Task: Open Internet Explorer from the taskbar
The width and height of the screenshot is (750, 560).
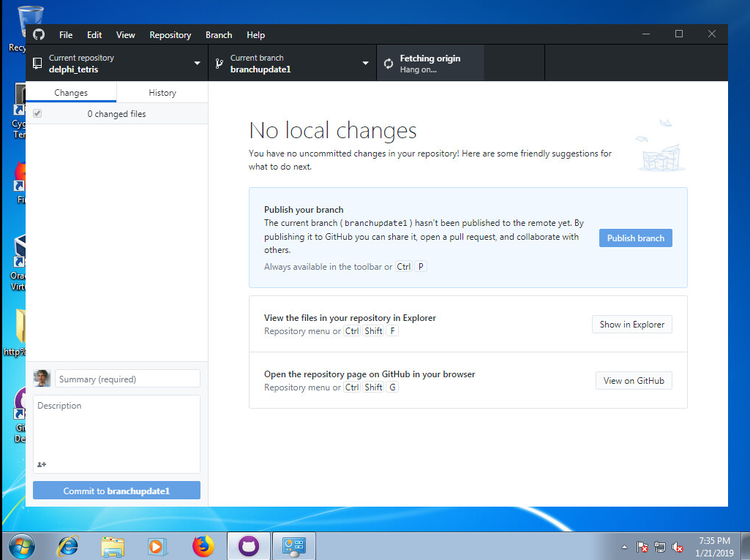Action: 68,546
